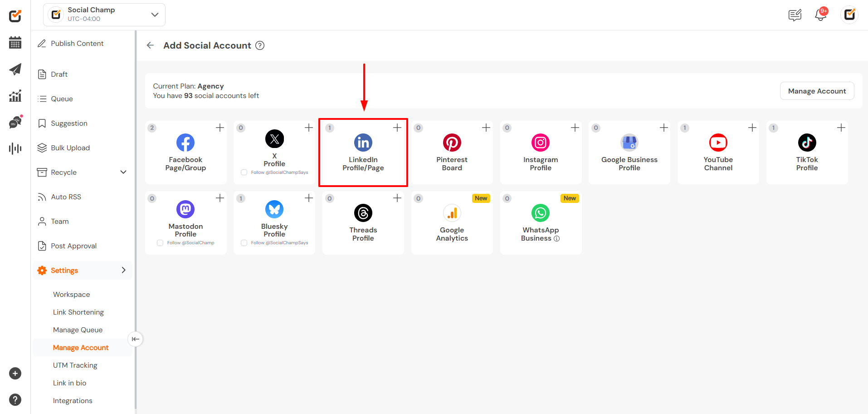Open Manage Account in the Settings submenu
Image resolution: width=868 pixels, height=414 pixels.
coord(81,348)
